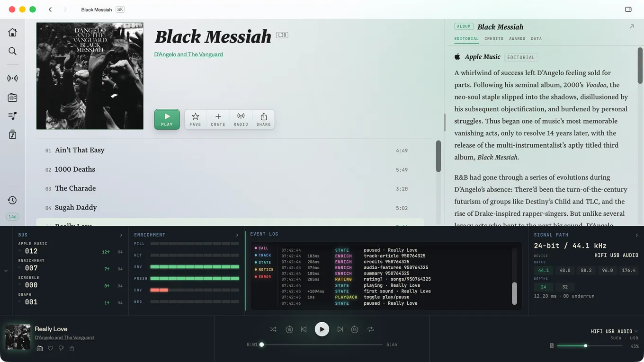Click the ALBUM badge in info panel
Viewport: 644px width, 362px height.
[464, 26]
